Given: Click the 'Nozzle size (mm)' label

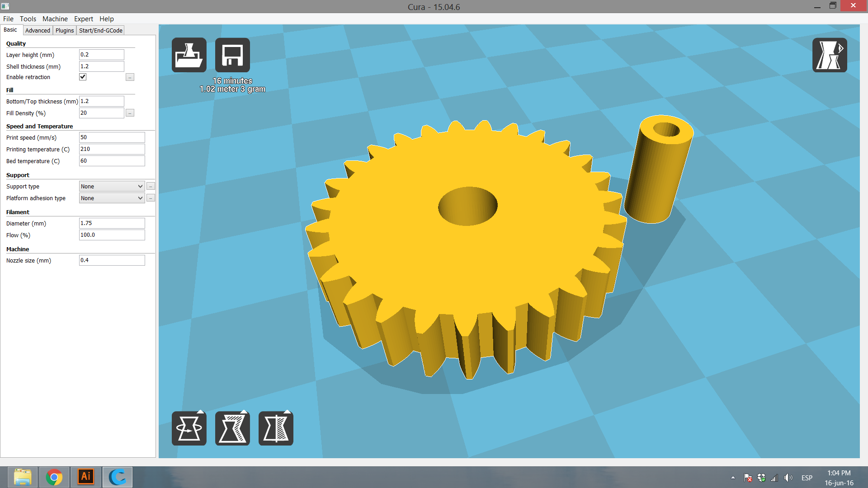Looking at the screenshot, I should click(x=28, y=261).
